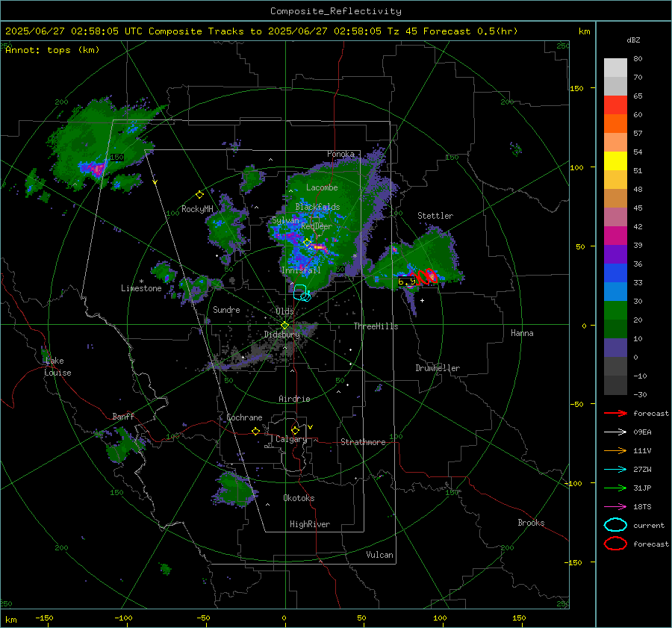Image resolution: width=672 pixels, height=628 pixels.
Task: Click -50 tick on bottom km axis
Action: (x=203, y=618)
